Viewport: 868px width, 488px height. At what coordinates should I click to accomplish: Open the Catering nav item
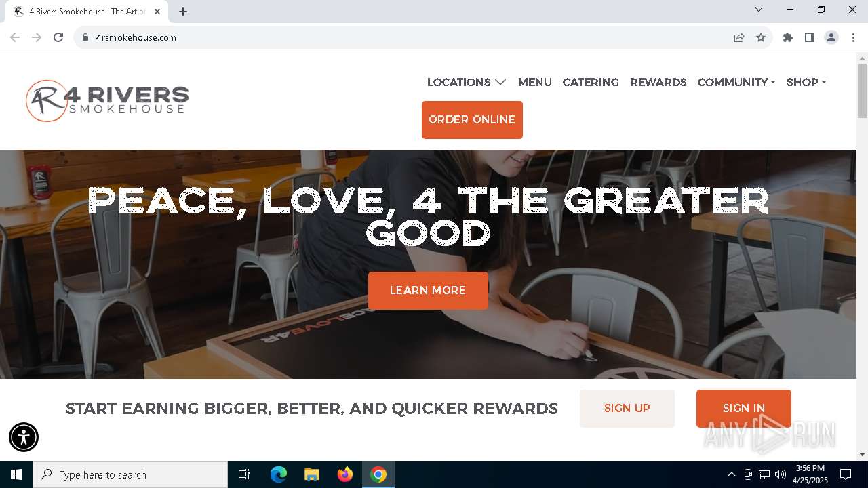tap(591, 82)
